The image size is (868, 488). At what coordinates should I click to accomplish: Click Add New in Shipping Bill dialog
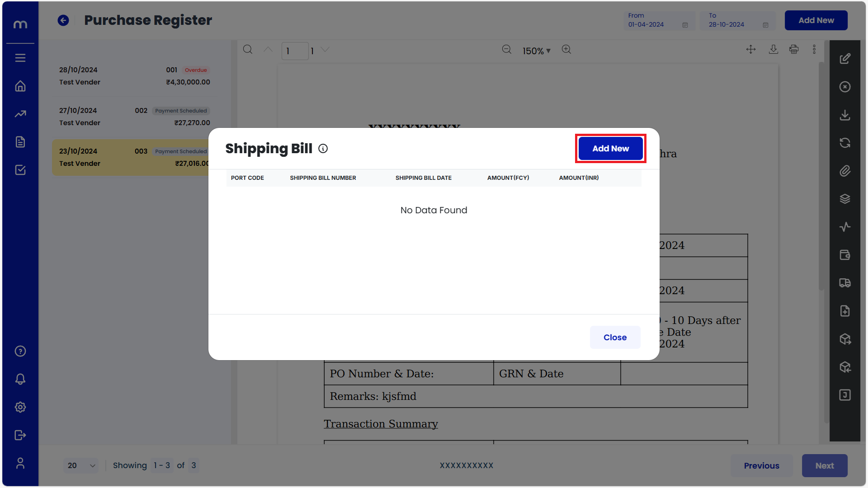(610, 148)
